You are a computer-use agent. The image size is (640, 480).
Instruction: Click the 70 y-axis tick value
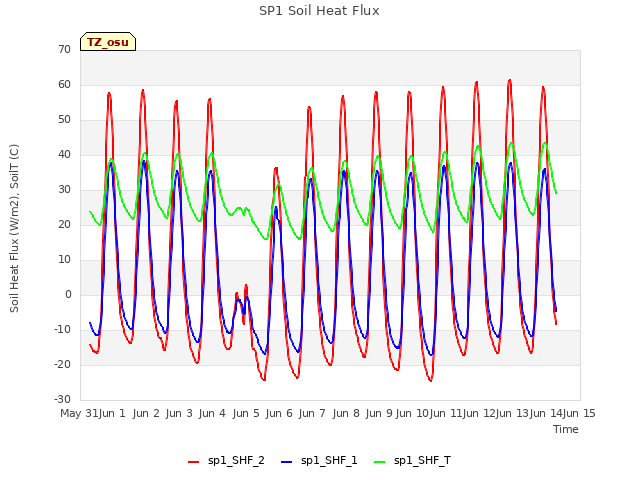(64, 49)
